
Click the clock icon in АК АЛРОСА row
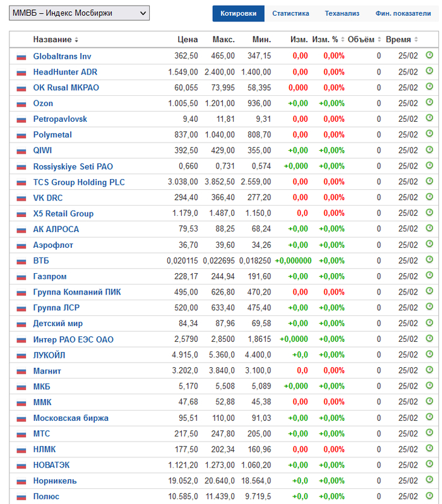pos(429,228)
